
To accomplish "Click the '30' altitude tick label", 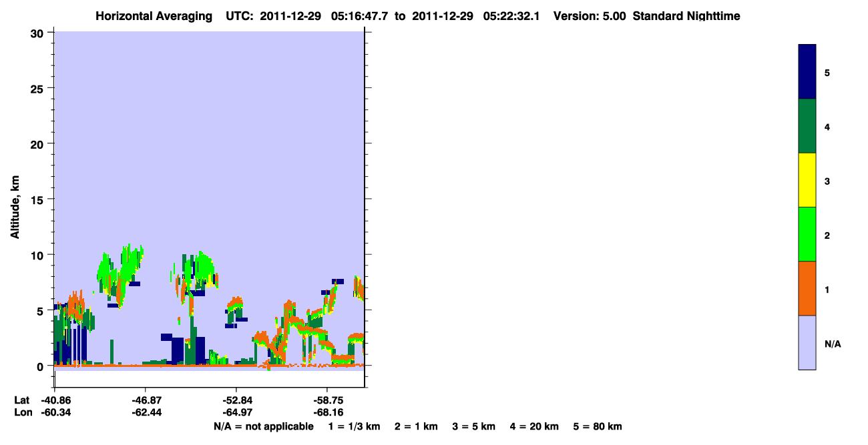I will click(x=39, y=33).
